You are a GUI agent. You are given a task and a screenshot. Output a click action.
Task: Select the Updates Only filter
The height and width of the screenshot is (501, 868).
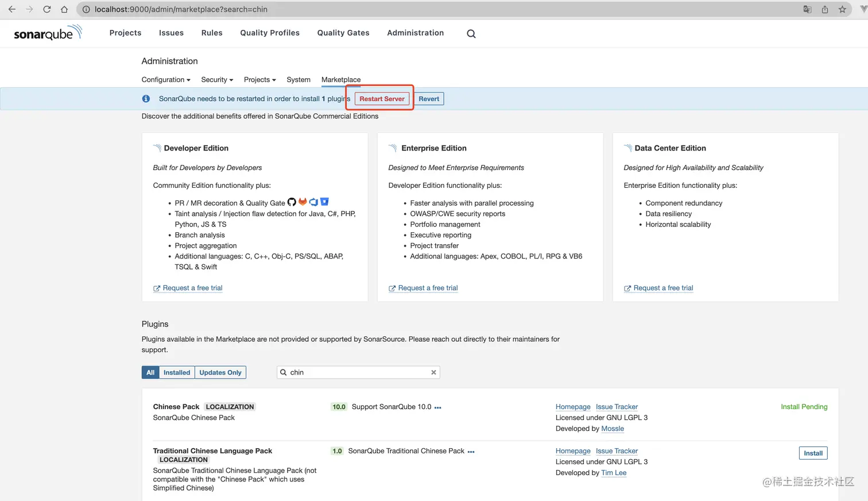(x=220, y=372)
